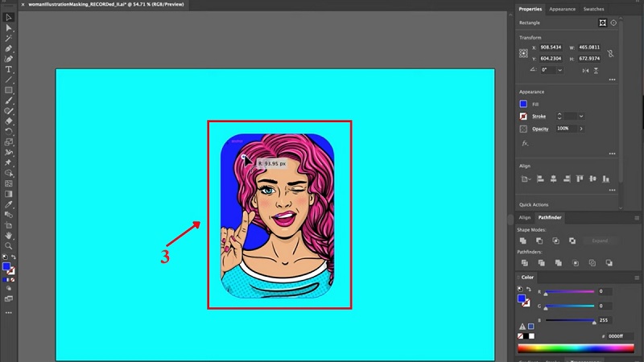Open Opacity link in Appearance

click(x=540, y=129)
